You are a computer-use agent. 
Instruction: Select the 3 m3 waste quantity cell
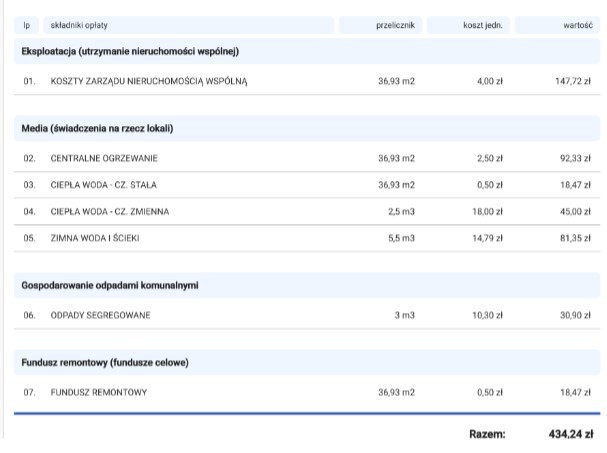tap(403, 315)
